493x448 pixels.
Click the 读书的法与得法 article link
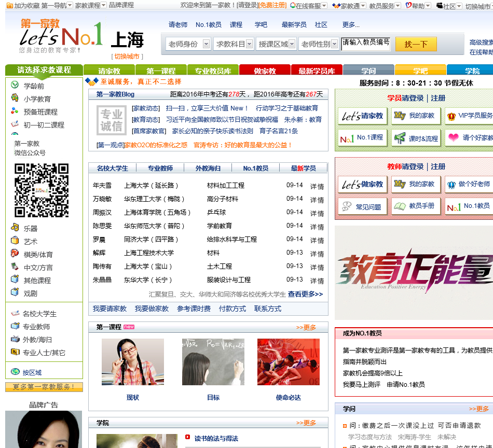pyautogui.click(x=216, y=439)
